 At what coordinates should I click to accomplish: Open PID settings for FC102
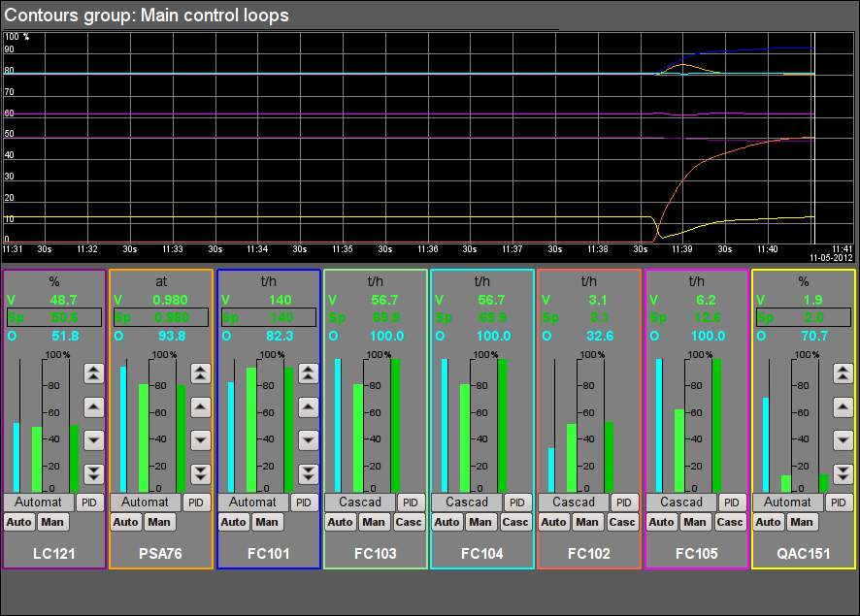(x=625, y=502)
